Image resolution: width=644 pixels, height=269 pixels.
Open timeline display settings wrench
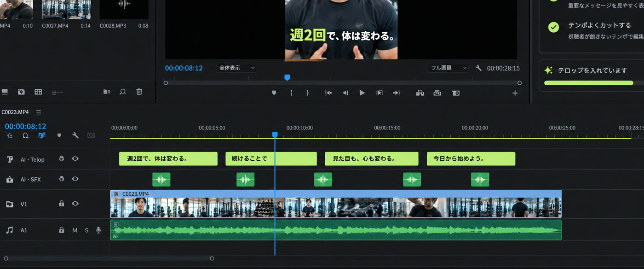coord(75,135)
